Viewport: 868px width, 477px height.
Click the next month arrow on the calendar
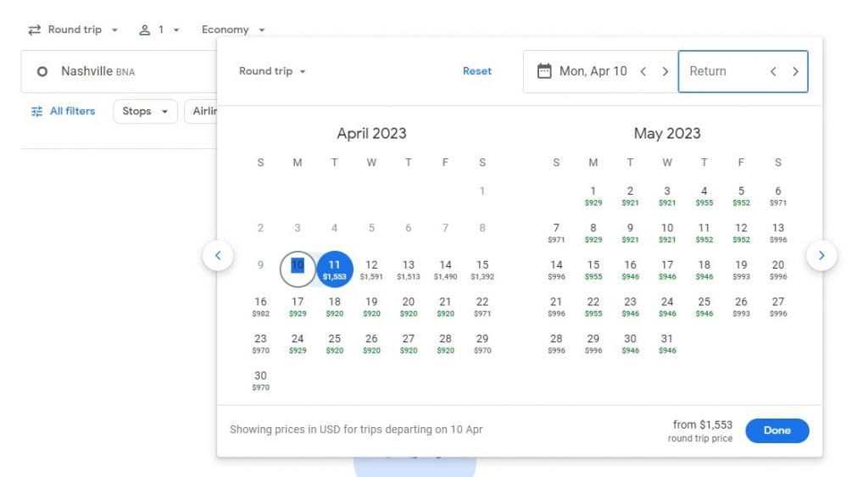(821, 255)
